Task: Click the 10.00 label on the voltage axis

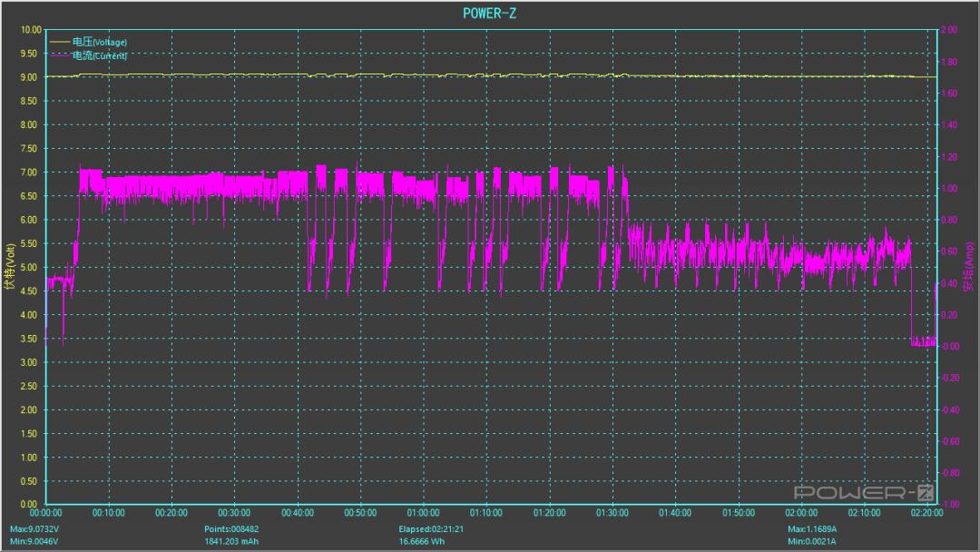Action: (31, 29)
